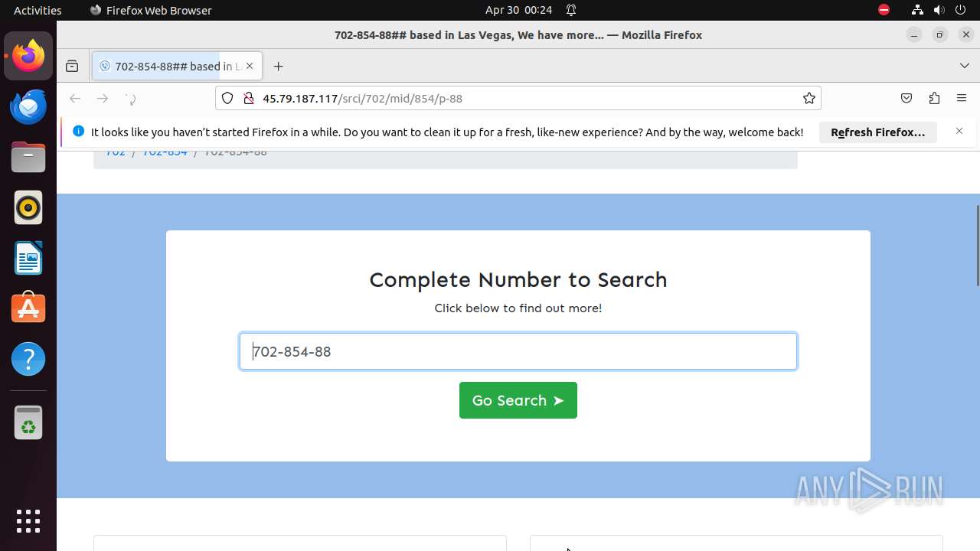Open tracking protection shield icon
This screenshot has width=980, height=551.
227,99
